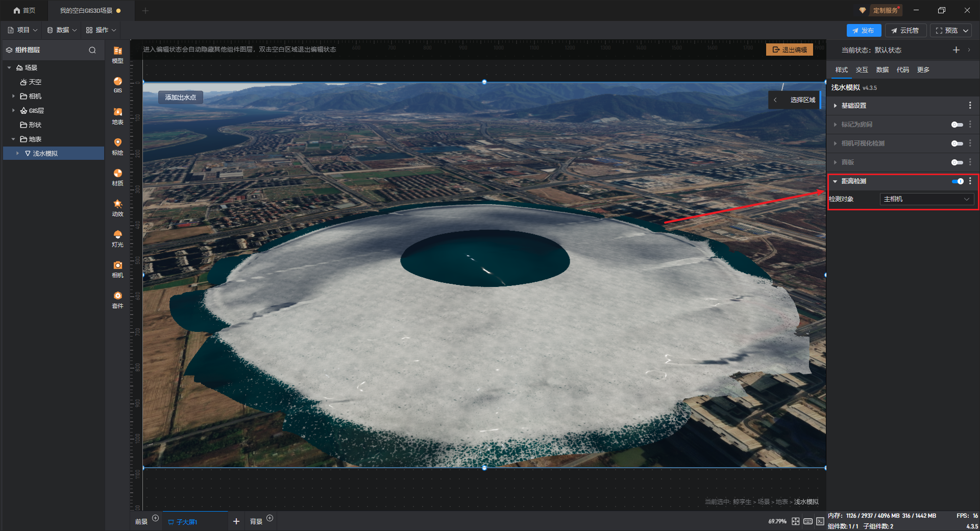Open the 地表 component category
Viewport: 980px width, 531px height.
[117, 116]
